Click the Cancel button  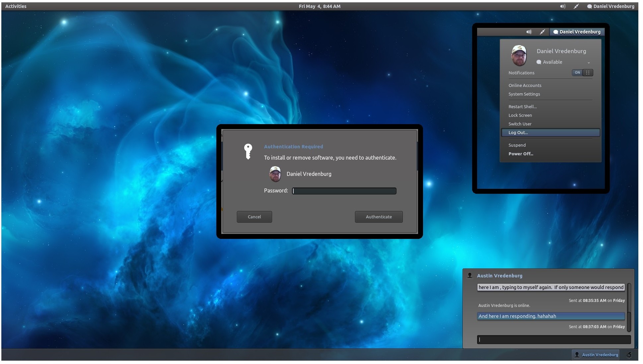coord(254,217)
